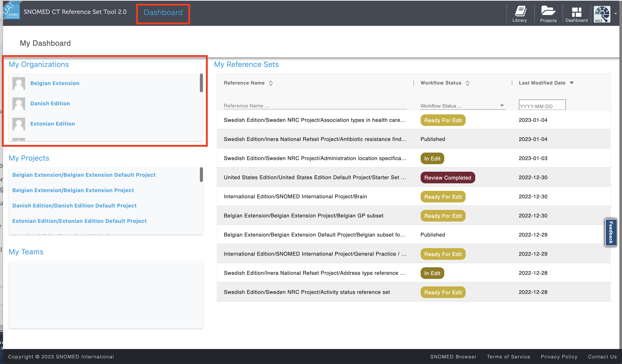This screenshot has height=364, width=622.
Task: Open General Practice refset row
Action: (315, 254)
